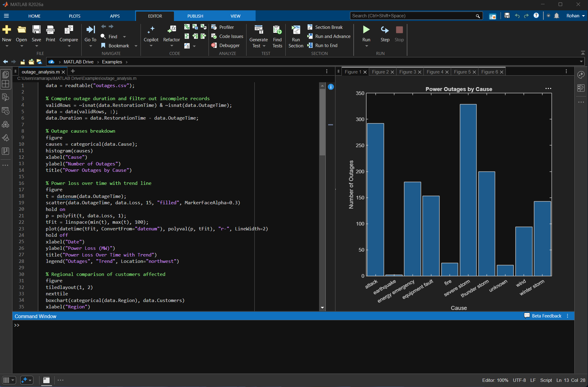This screenshot has width=588, height=387.
Task: Insert a Section Break
Action: [325, 27]
